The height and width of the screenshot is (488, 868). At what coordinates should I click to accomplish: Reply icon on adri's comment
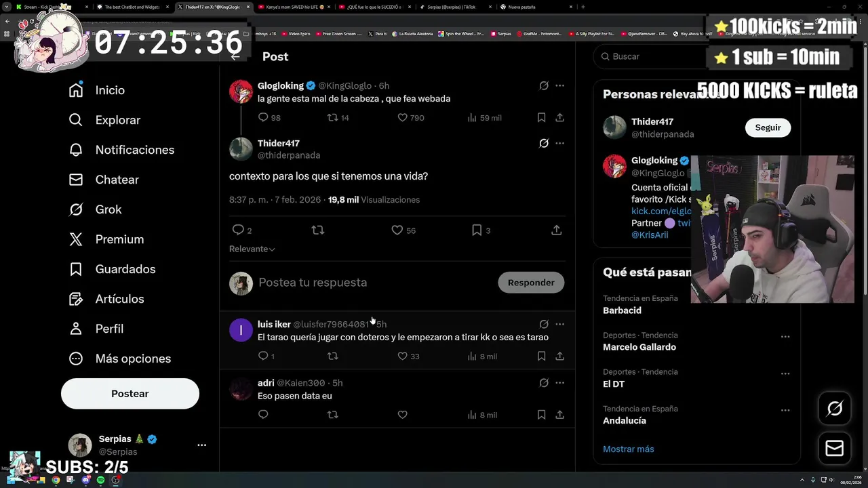(x=263, y=414)
